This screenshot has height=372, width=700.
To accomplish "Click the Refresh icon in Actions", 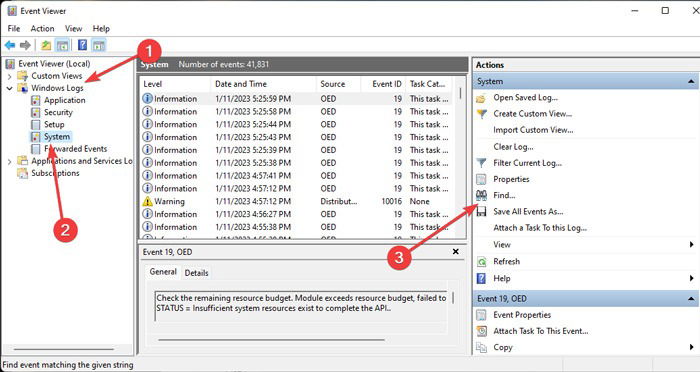I will coord(481,262).
